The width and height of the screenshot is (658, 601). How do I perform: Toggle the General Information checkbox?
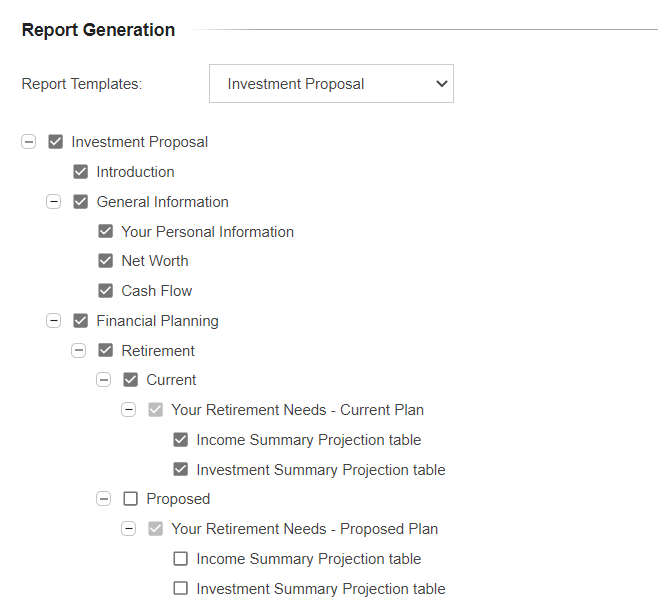tap(81, 202)
